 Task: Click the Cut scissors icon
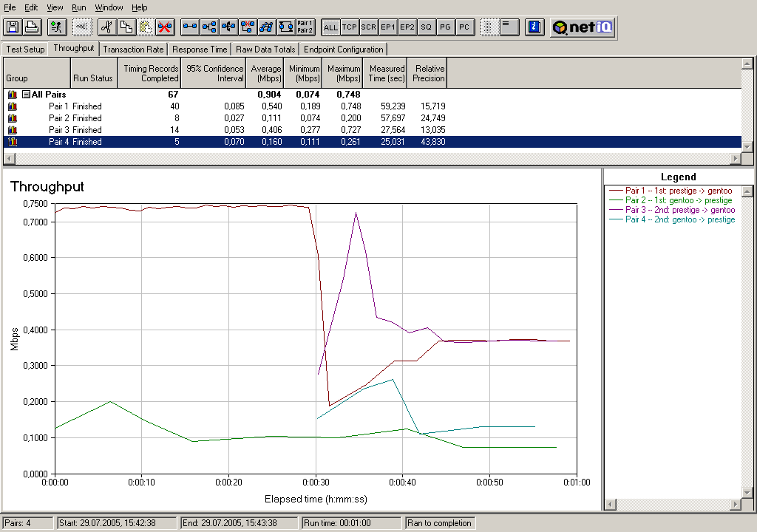[106, 27]
